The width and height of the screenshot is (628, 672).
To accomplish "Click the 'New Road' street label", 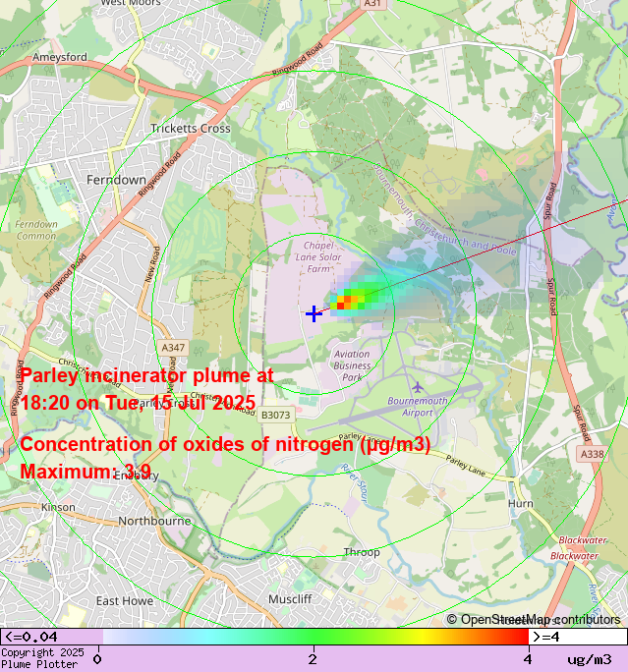I will point(152,264).
